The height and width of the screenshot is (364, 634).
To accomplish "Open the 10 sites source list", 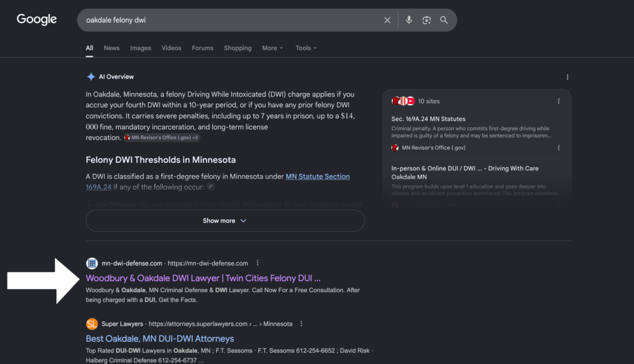I will (x=429, y=101).
